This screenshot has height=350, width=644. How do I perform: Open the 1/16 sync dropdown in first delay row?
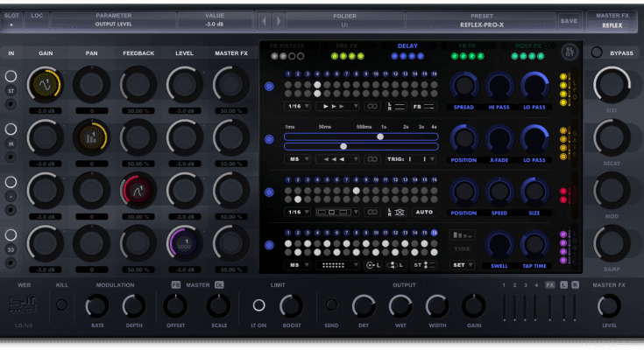pos(299,106)
